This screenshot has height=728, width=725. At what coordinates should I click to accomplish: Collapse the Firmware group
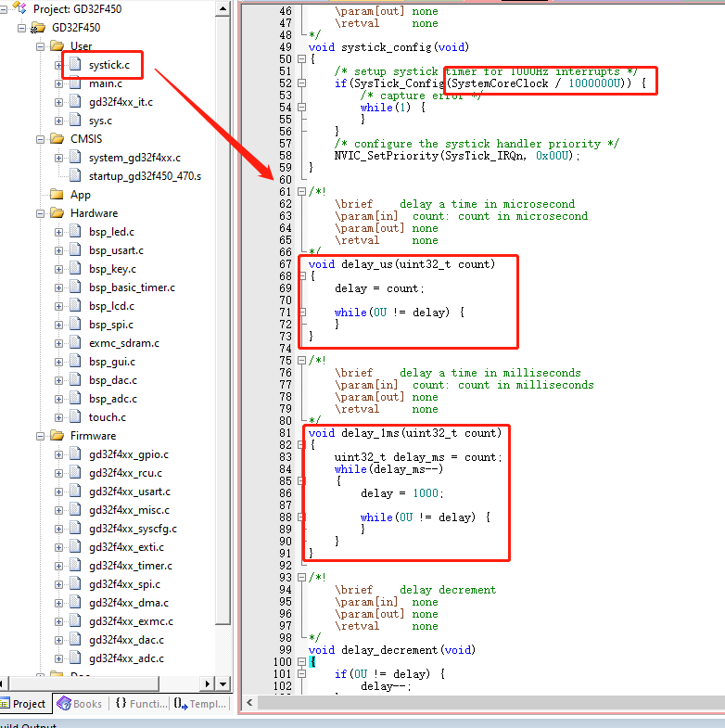[x=41, y=436]
